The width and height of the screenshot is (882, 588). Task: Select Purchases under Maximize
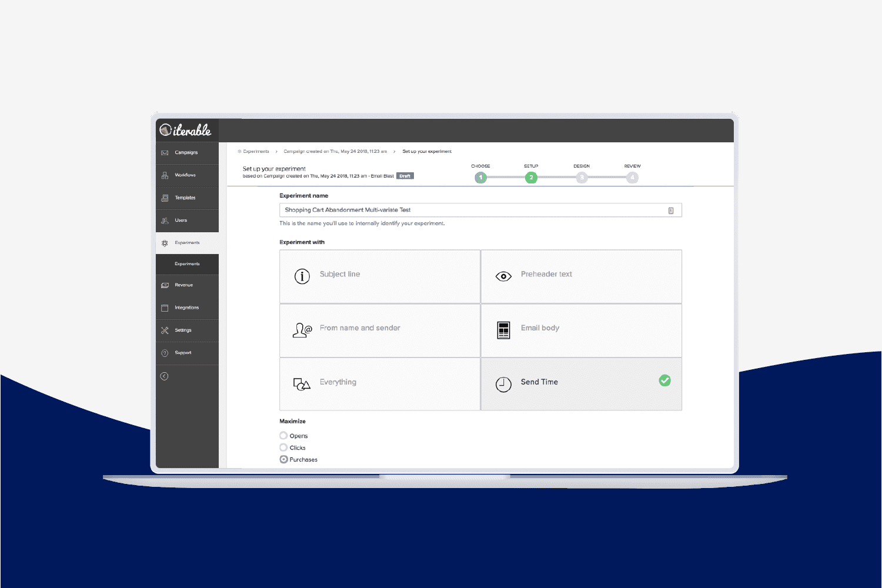[x=283, y=459]
